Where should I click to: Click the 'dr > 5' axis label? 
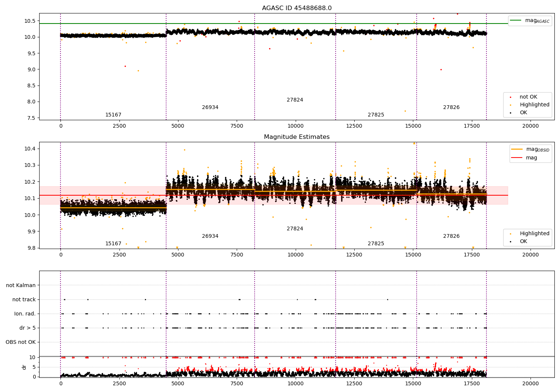click(x=28, y=328)
